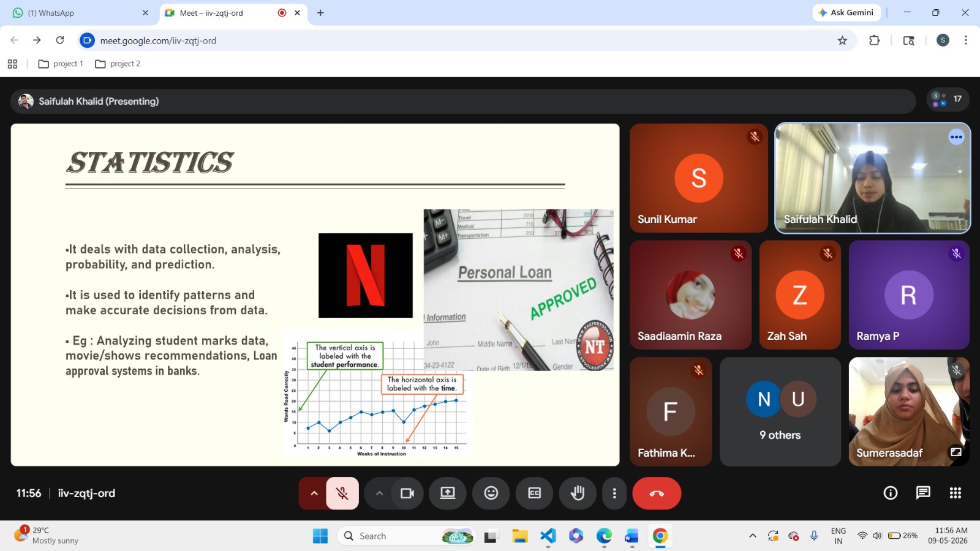Open Microsoft Word from the taskbar
The width and height of the screenshot is (980, 551).
coord(631,536)
